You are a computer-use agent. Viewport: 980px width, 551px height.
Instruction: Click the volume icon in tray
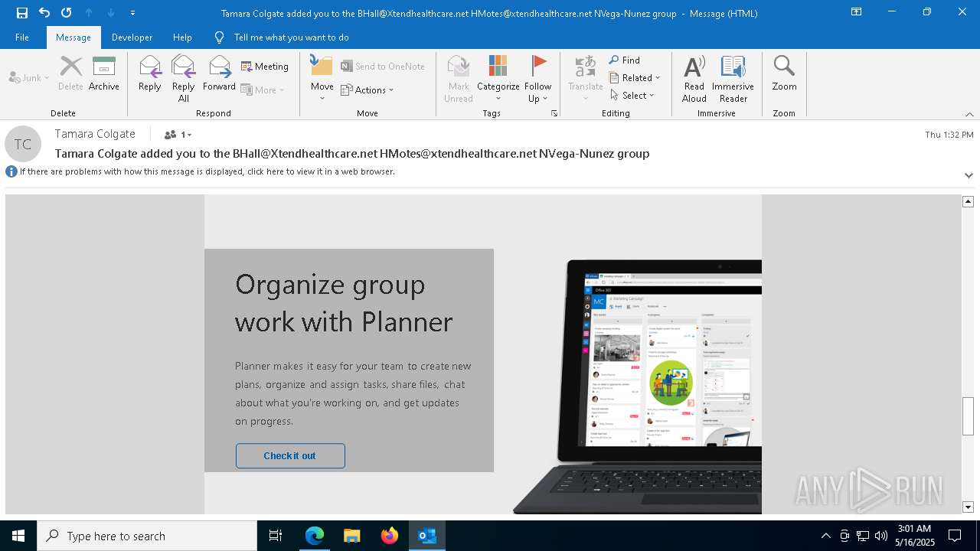pos(881,536)
